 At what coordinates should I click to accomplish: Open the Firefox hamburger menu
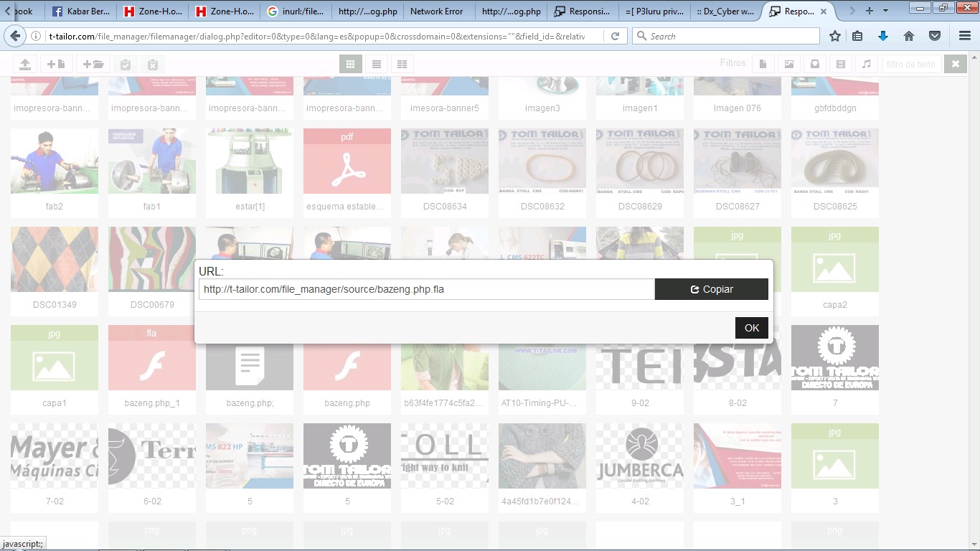click(x=964, y=35)
